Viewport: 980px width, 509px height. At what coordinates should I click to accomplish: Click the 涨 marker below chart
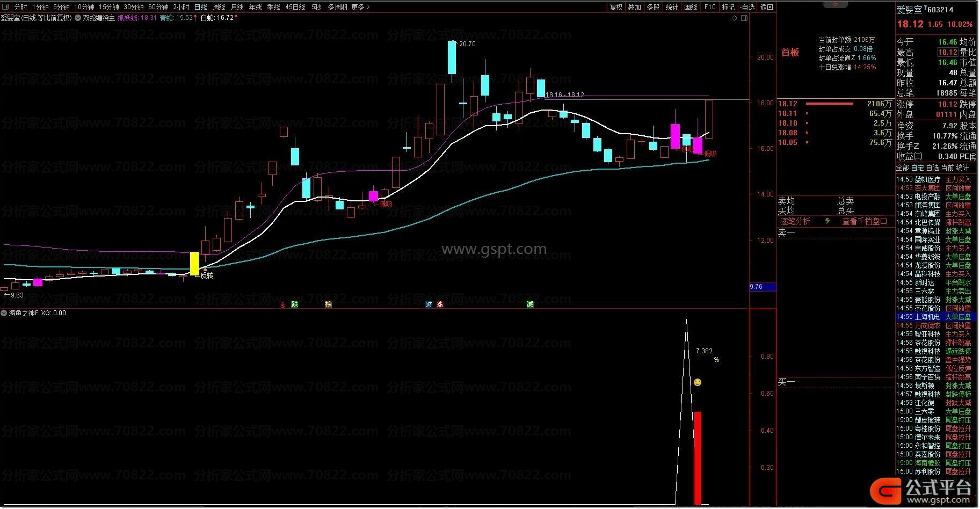[440, 304]
